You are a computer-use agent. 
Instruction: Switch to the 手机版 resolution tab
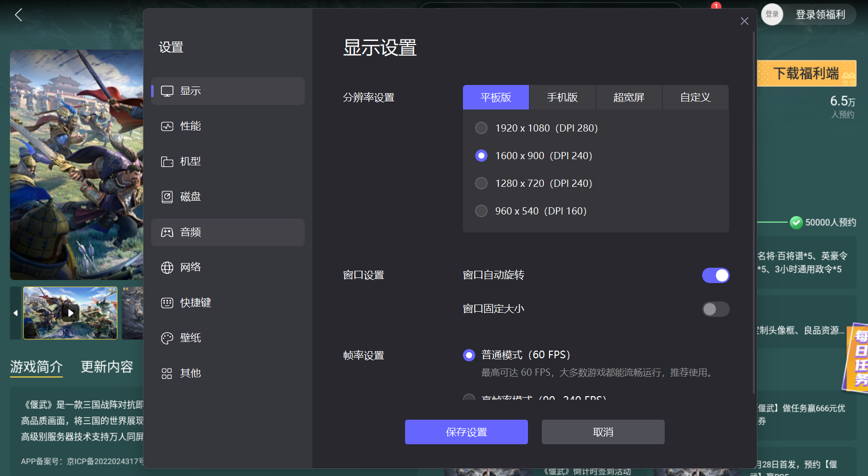(562, 97)
